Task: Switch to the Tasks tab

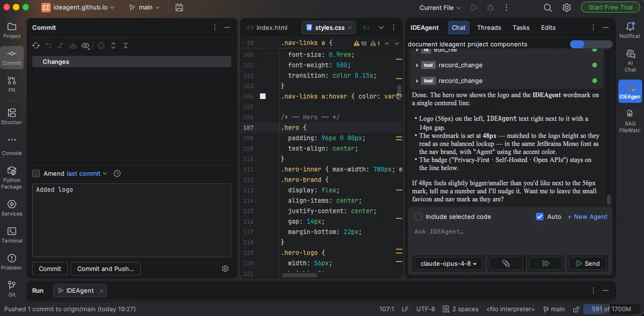Action: pos(521,27)
